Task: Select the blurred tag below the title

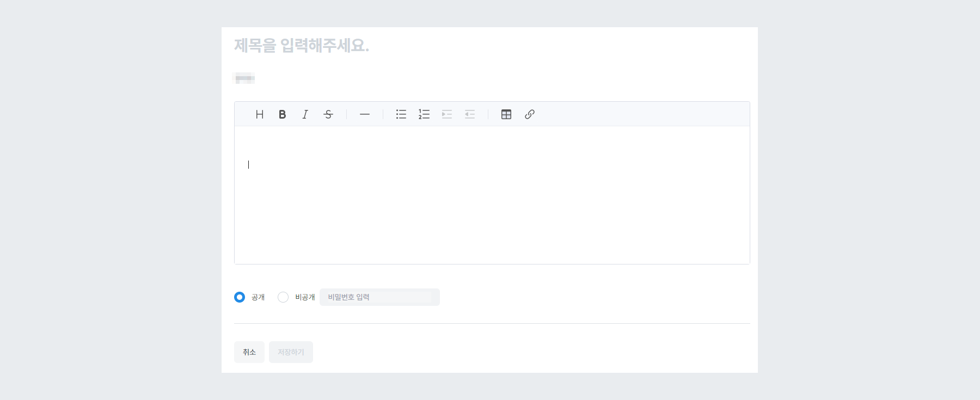Action: pyautogui.click(x=243, y=78)
